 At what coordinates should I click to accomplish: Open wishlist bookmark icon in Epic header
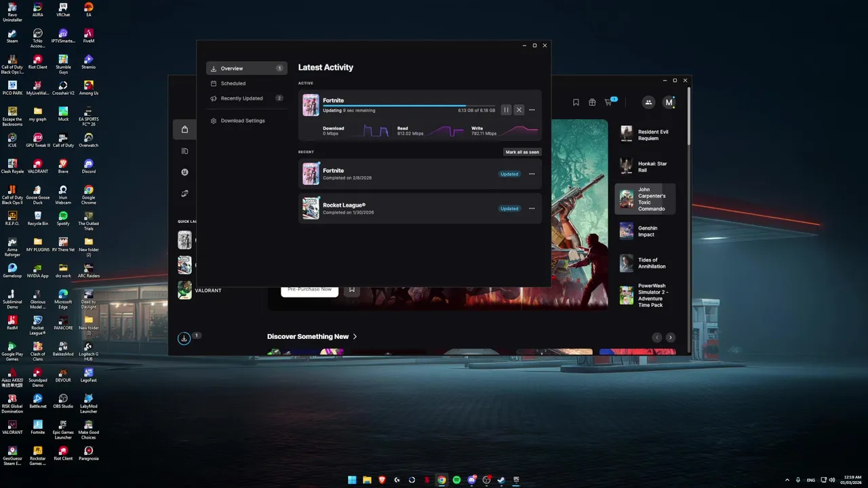[x=576, y=102]
